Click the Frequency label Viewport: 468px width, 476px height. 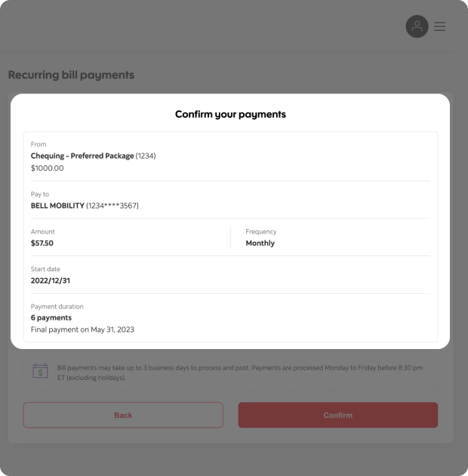point(261,232)
